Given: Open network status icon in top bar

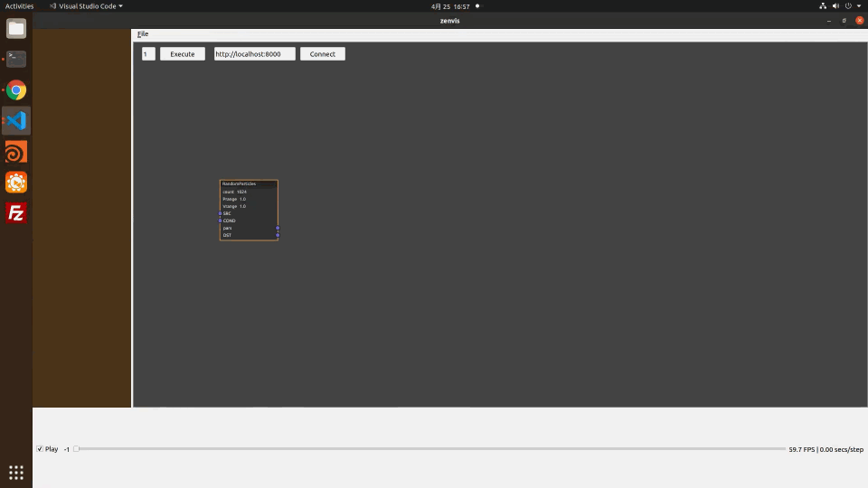Looking at the screenshot, I should coord(823,6).
